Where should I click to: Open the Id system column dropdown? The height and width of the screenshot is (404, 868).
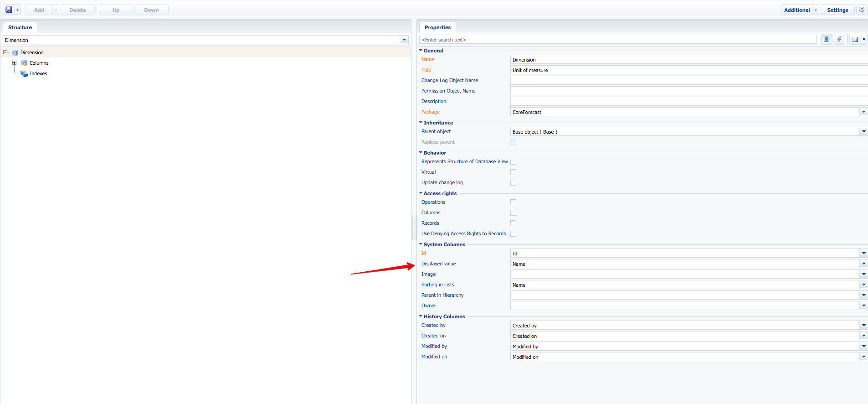pos(863,254)
